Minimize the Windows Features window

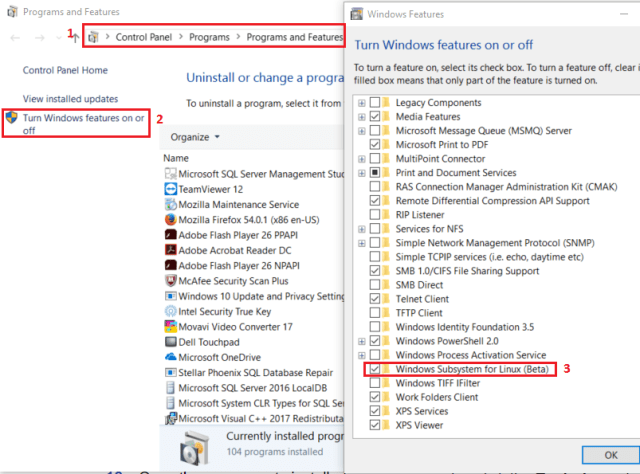[x=624, y=14]
